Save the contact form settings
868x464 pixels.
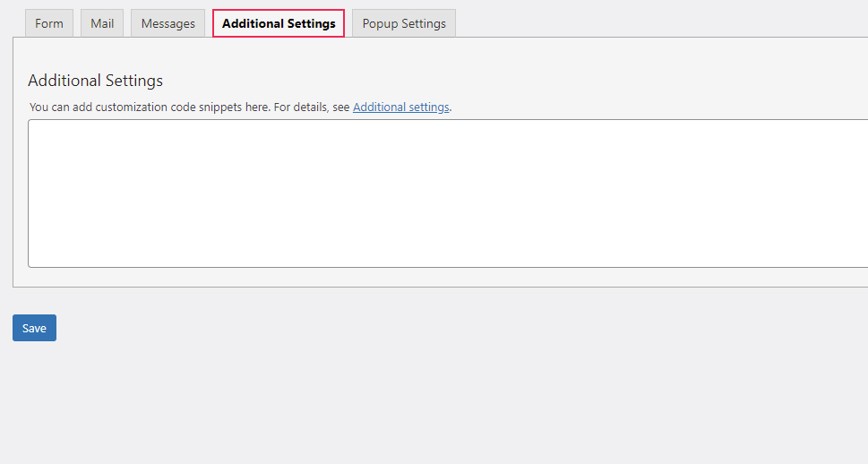(34, 328)
